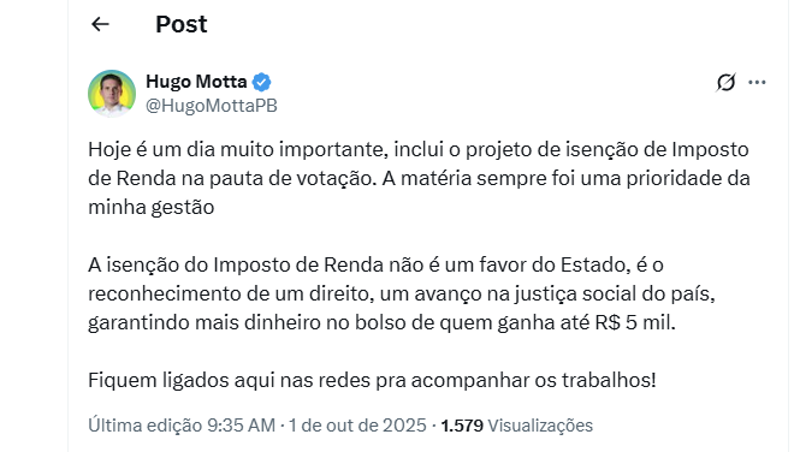Open the Grok icon on the post
The image size is (800, 452).
726,82
